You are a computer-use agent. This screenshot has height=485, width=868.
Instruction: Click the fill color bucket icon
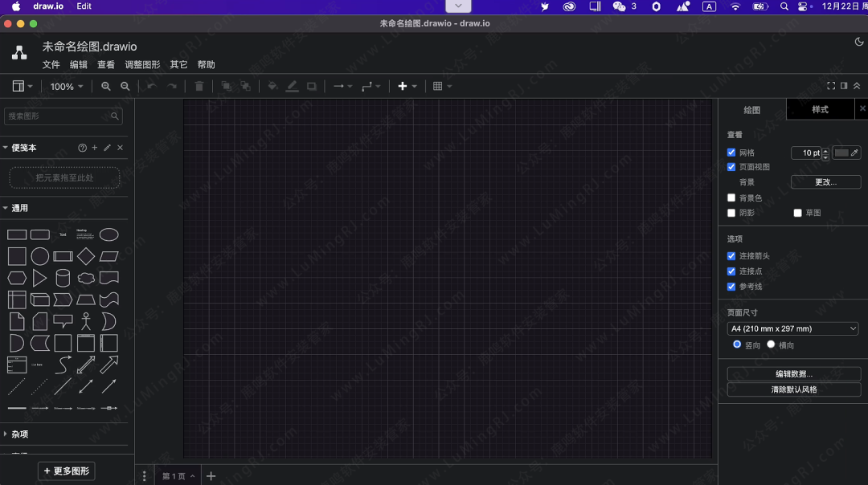coord(272,86)
